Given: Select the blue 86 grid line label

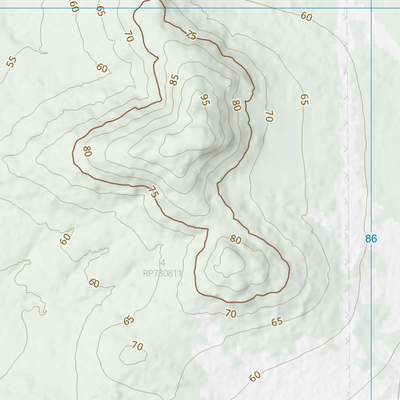Looking at the screenshot, I should tap(371, 239).
